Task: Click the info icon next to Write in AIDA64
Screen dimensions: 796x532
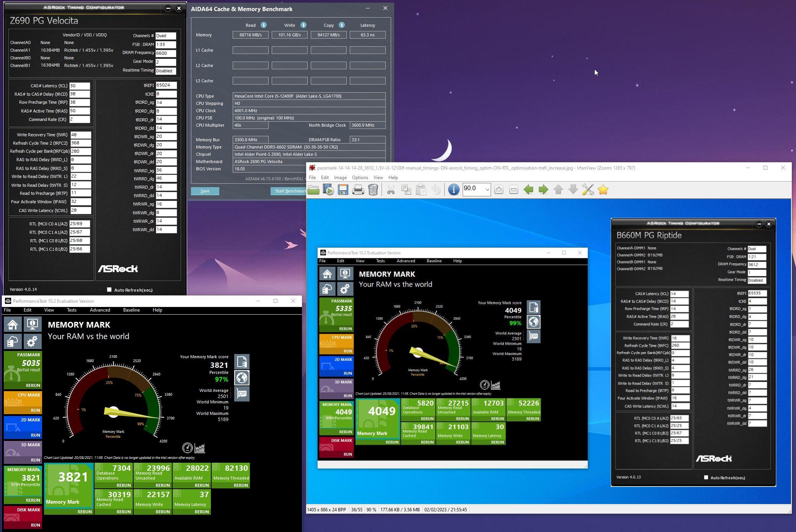Action: pyautogui.click(x=303, y=25)
